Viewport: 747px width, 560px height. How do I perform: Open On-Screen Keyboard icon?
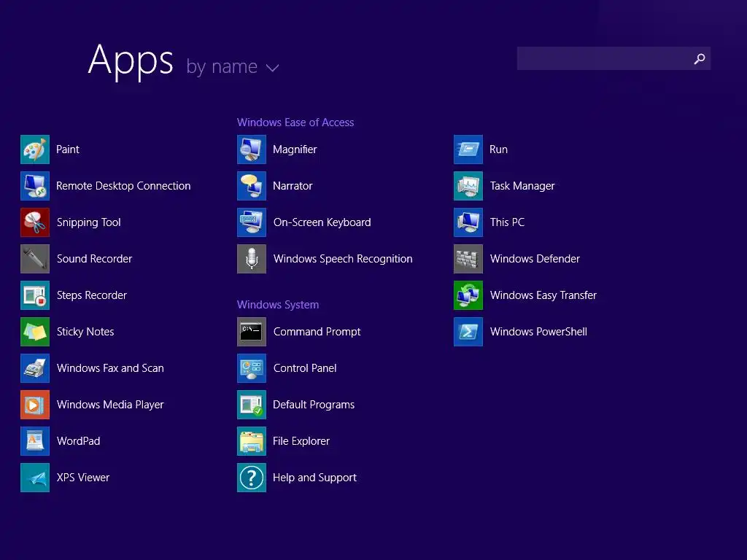coord(252,222)
